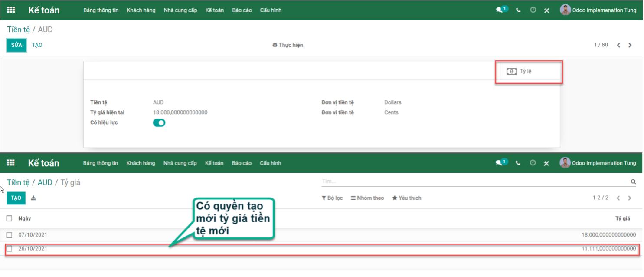Click rate value 18.000,000000000000 in list
The height and width of the screenshot is (277, 644).
coord(608,235)
